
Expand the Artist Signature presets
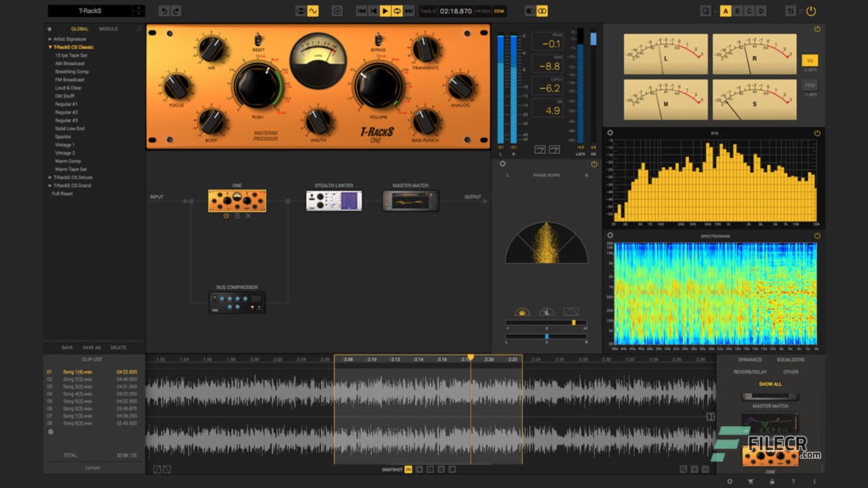pos(49,39)
